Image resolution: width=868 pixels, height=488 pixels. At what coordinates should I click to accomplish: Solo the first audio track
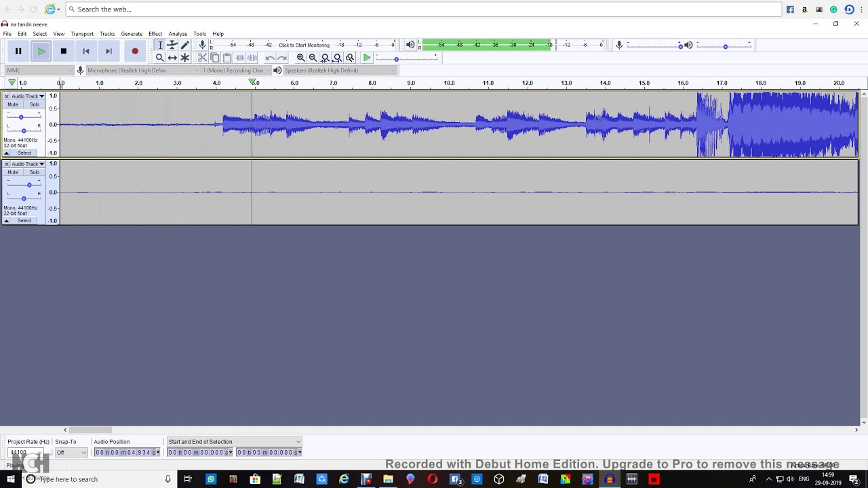click(x=34, y=104)
